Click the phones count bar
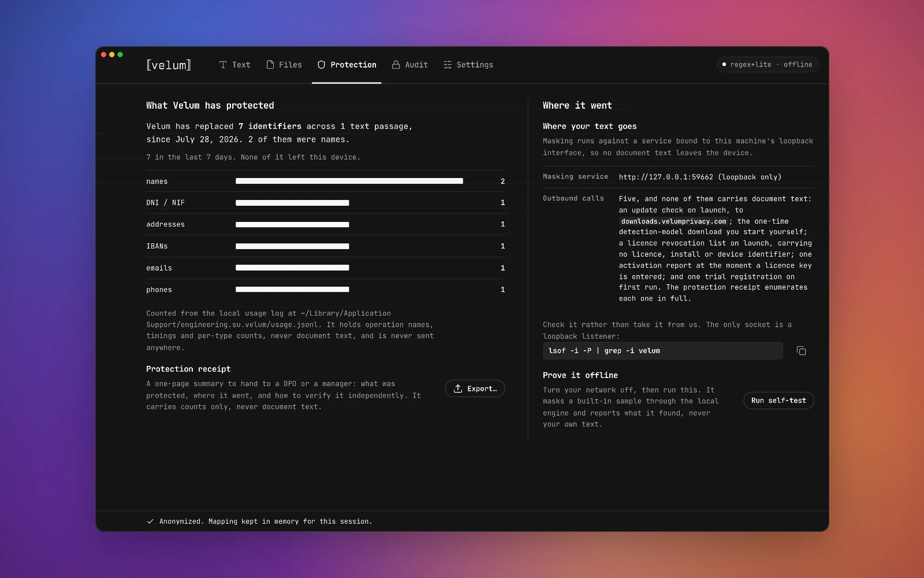 click(292, 289)
